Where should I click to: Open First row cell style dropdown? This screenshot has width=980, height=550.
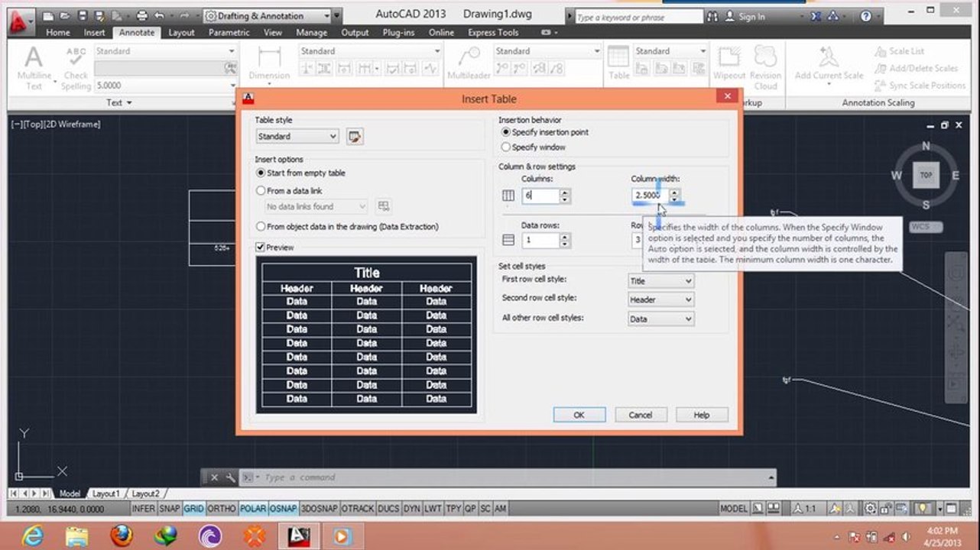point(661,281)
